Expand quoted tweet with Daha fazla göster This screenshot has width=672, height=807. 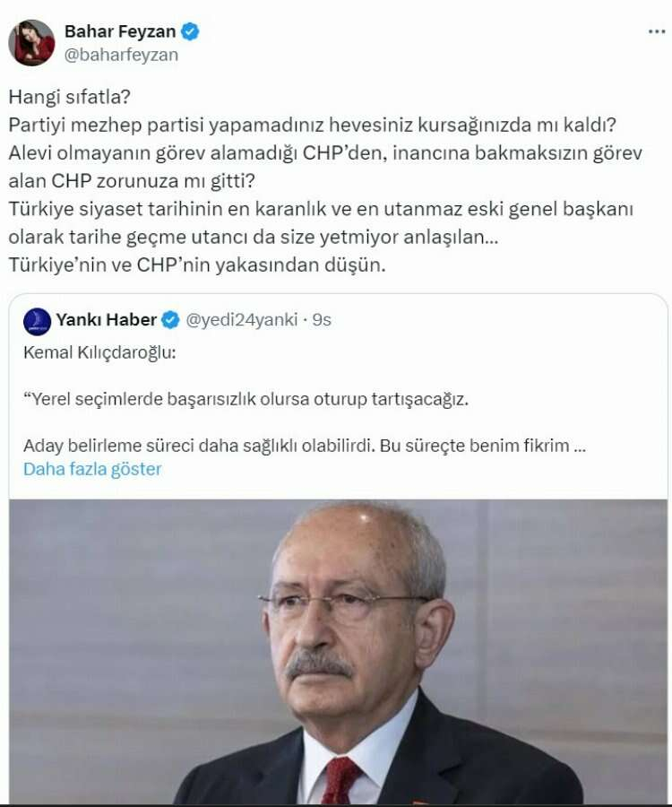(92, 469)
